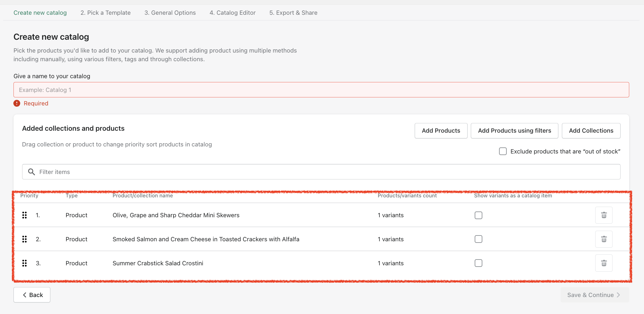Click the Add Collections button
The height and width of the screenshot is (314, 644).
[591, 131]
